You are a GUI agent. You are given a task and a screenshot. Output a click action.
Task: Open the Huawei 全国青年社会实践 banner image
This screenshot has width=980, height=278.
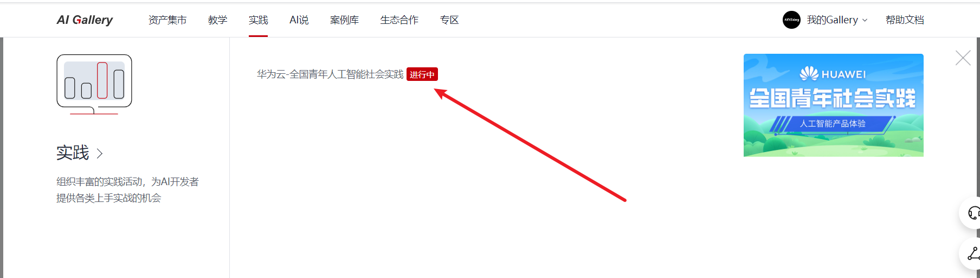834,105
